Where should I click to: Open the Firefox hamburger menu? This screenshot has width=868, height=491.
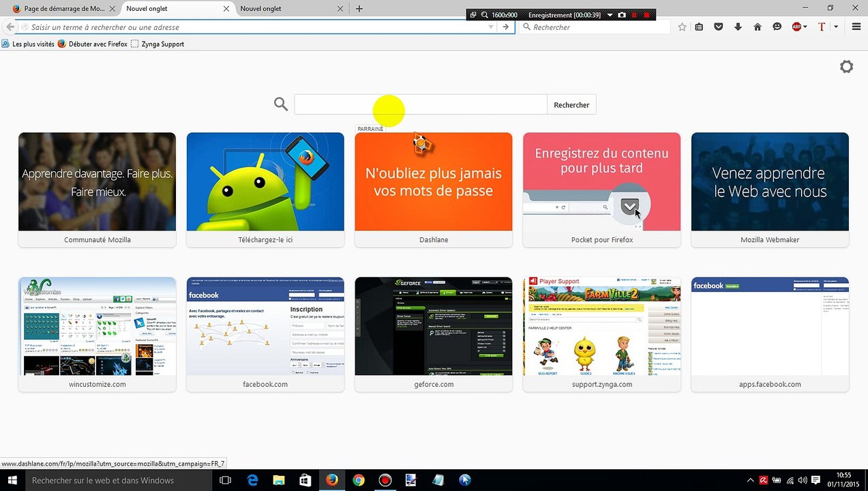tap(856, 27)
